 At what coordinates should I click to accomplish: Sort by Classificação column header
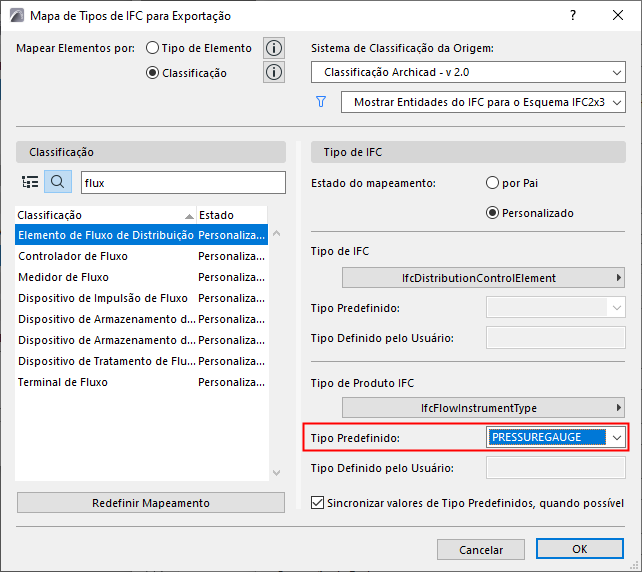(106, 215)
